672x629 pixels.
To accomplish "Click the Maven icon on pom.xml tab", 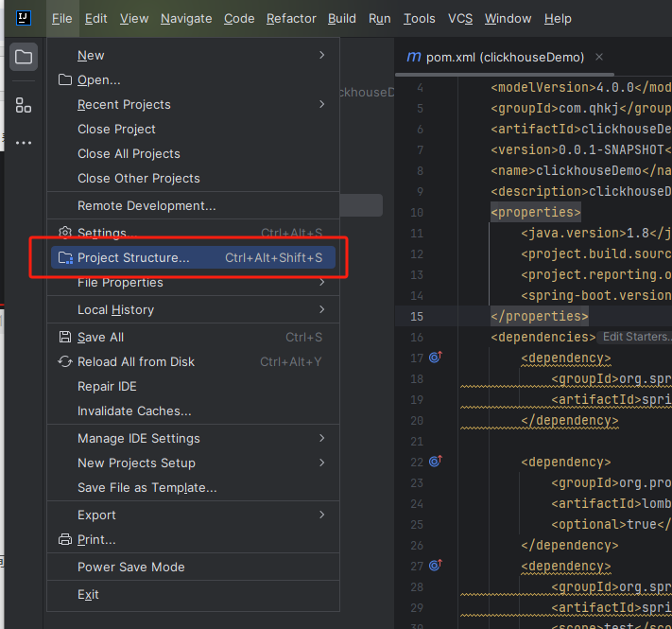I will 414,57.
